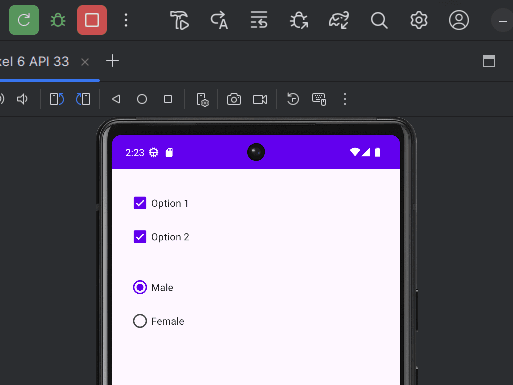The width and height of the screenshot is (513, 385).
Task: Uncheck the Option 1 checkbox
Action: 140,203
